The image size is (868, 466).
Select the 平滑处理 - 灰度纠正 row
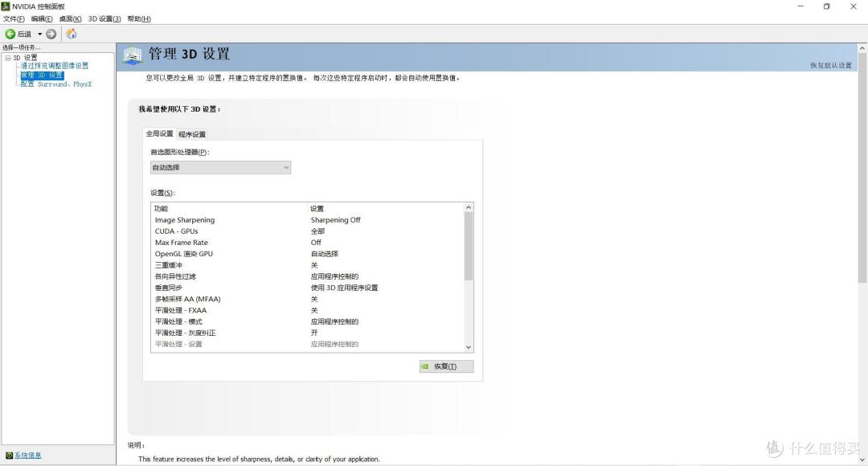pyautogui.click(x=307, y=333)
